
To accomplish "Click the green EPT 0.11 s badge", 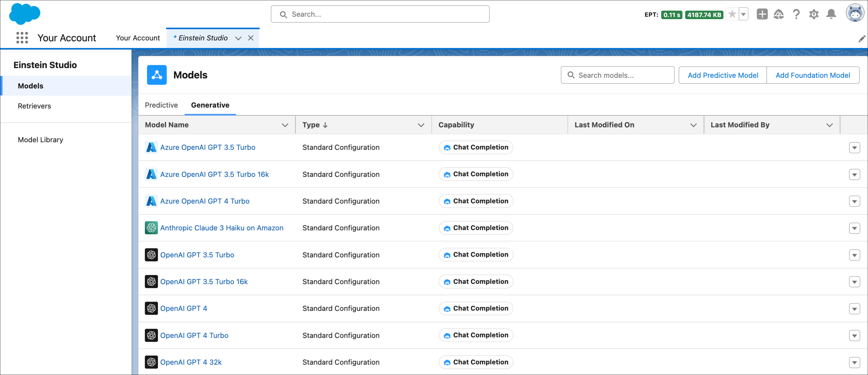I will coord(672,15).
